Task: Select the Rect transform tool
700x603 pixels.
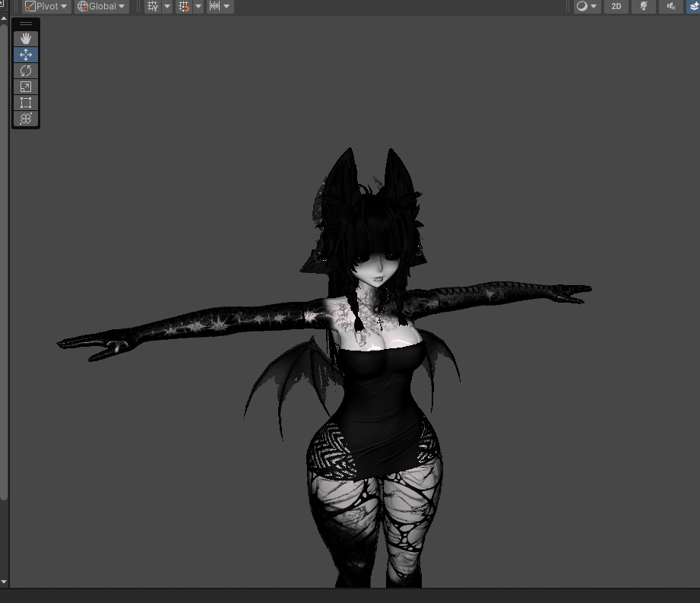Action: [26, 103]
